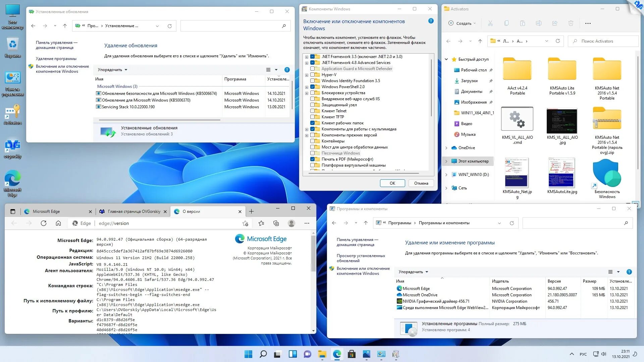Enable Песочница Windows checkbox
This screenshot has width=644, height=362.
tap(313, 153)
